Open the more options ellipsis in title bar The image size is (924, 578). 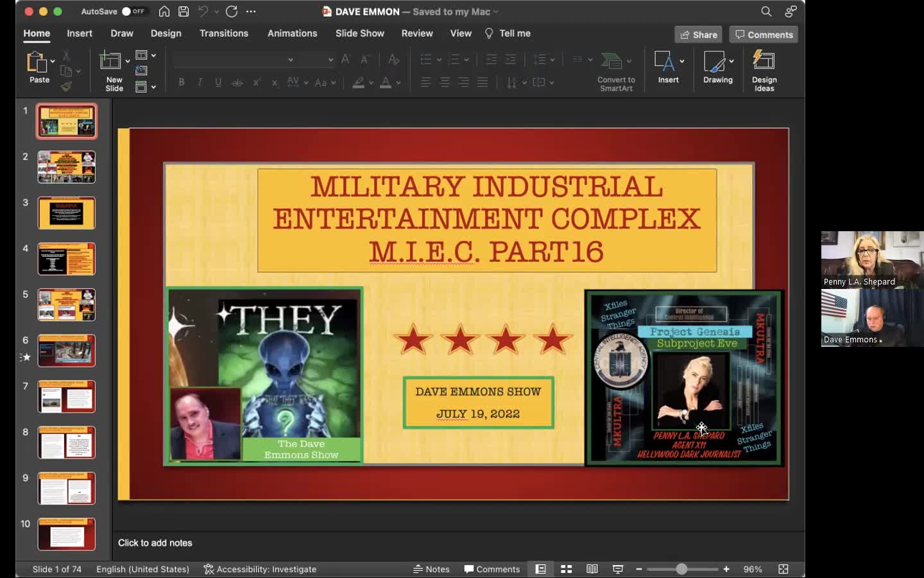coord(251,12)
